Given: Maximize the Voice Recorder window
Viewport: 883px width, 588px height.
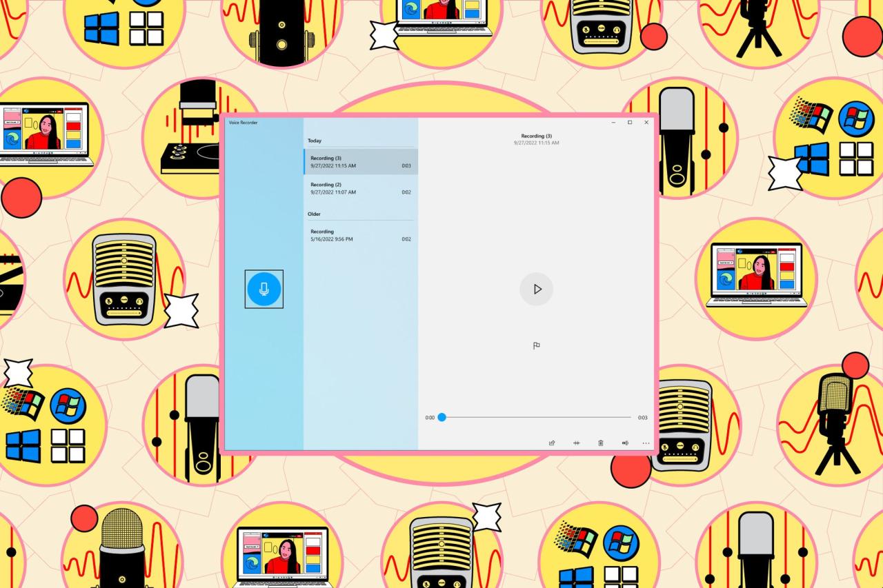Looking at the screenshot, I should pyautogui.click(x=630, y=122).
